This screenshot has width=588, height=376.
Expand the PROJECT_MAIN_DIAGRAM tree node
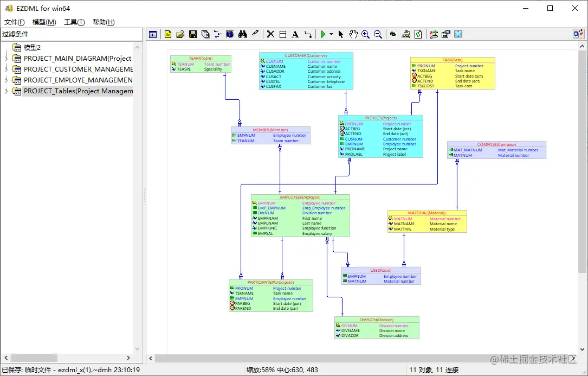(6, 59)
